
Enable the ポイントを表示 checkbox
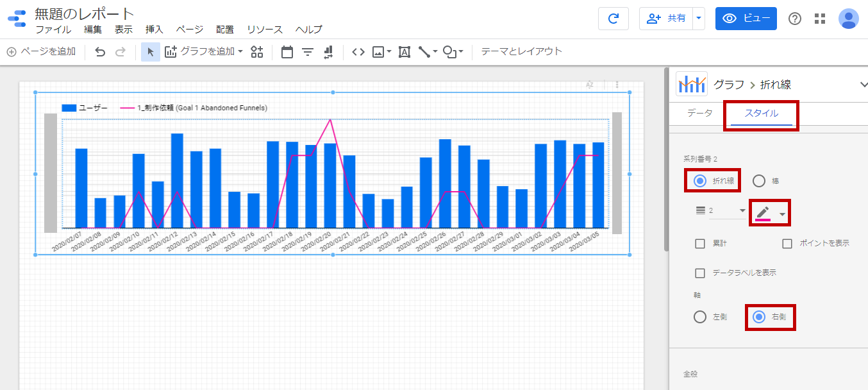coord(787,244)
